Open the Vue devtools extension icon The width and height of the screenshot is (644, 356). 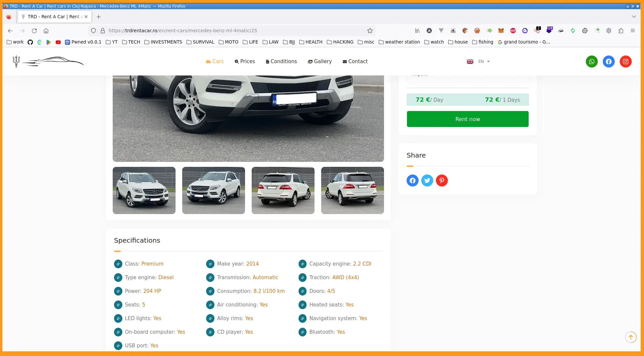(x=441, y=31)
